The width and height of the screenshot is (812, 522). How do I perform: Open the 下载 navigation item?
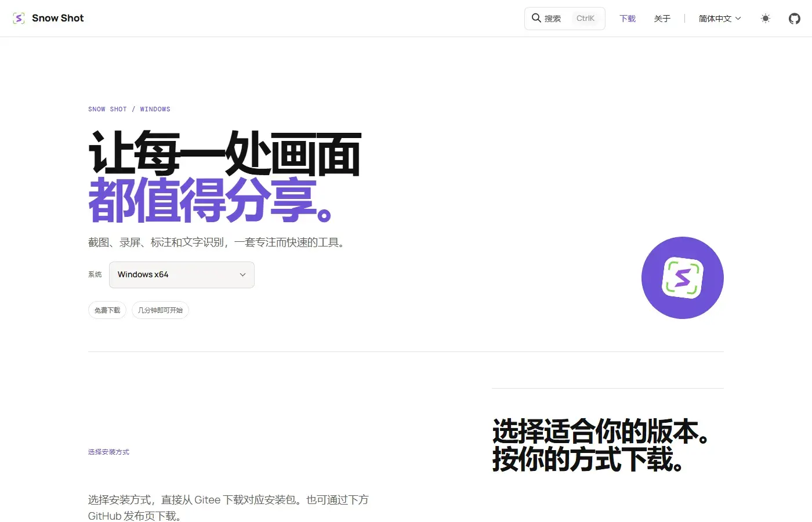[628, 19]
